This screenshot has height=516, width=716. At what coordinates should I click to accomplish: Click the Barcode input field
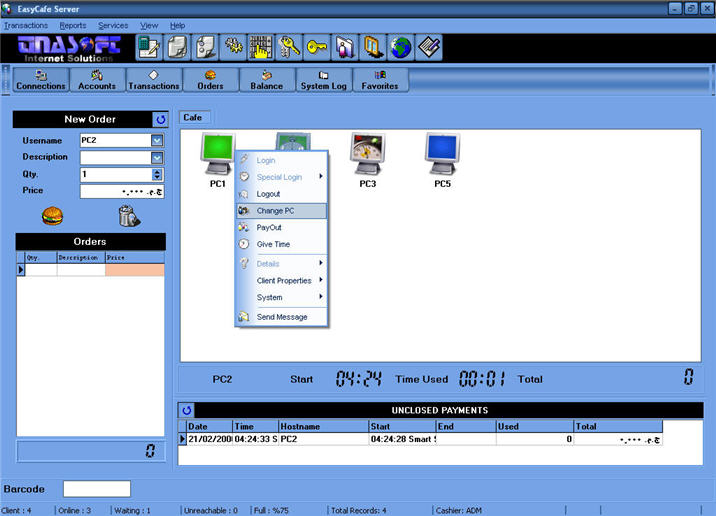click(97, 489)
